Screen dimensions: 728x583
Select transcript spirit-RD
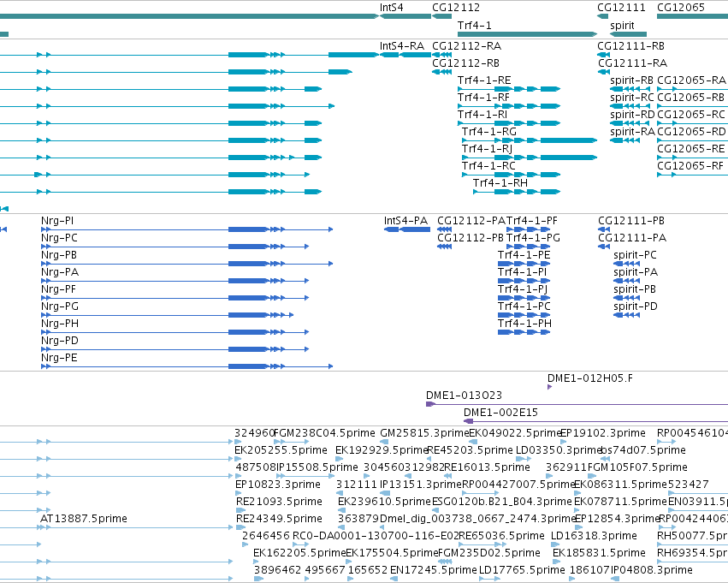(x=632, y=115)
